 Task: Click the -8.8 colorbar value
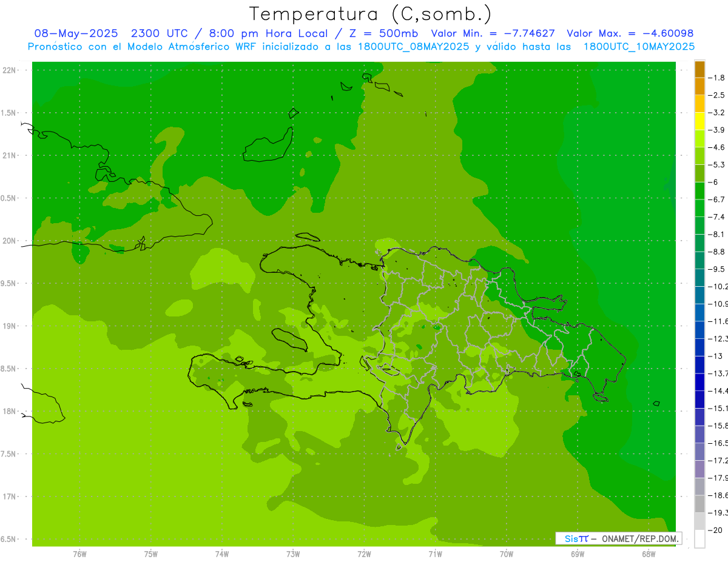[x=717, y=252]
